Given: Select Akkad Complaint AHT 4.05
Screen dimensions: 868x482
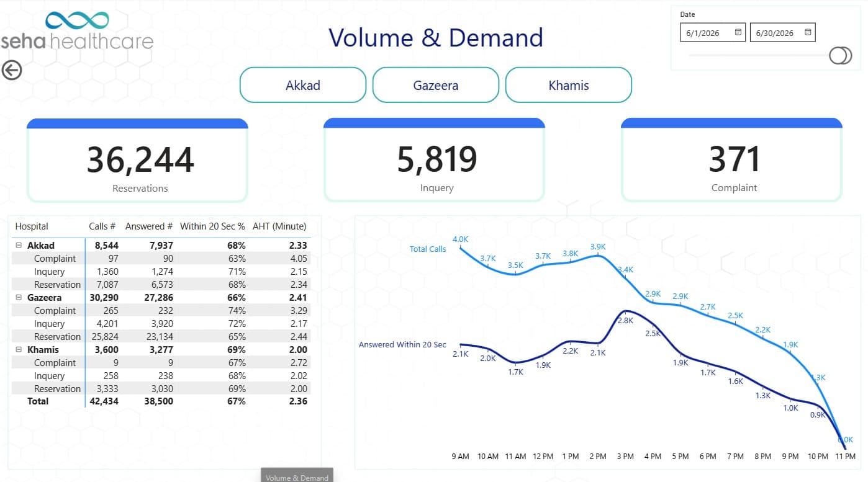Looking at the screenshot, I should tap(298, 259).
